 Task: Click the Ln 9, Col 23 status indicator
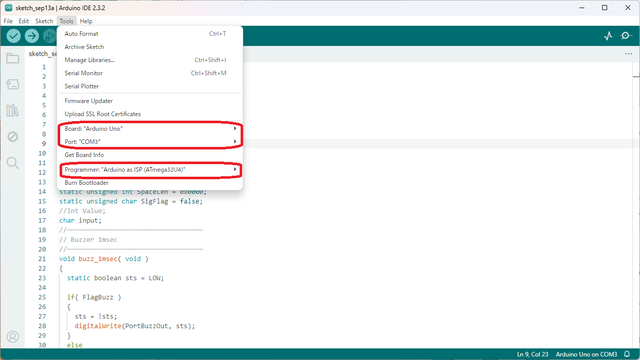[x=532, y=354]
